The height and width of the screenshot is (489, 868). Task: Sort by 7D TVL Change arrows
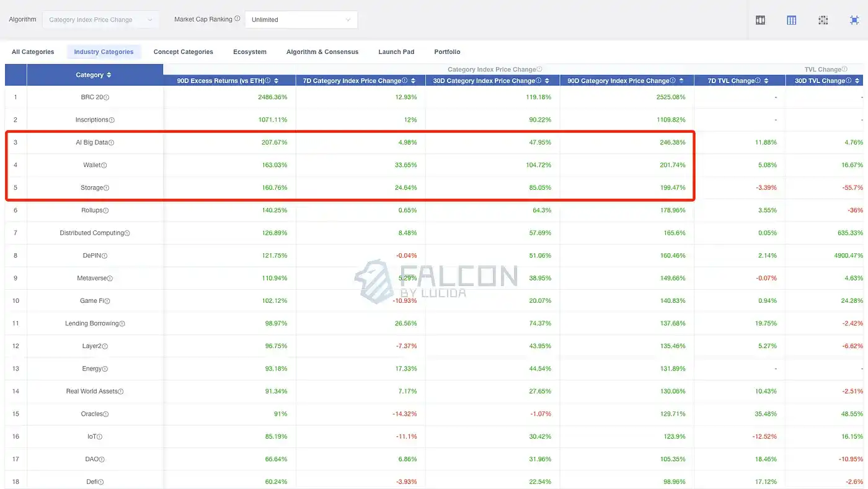(766, 81)
